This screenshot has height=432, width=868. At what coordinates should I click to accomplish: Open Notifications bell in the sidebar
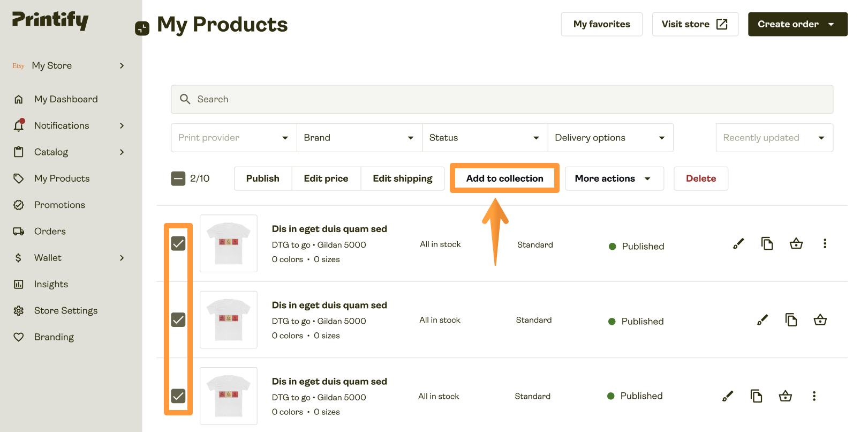tap(19, 125)
